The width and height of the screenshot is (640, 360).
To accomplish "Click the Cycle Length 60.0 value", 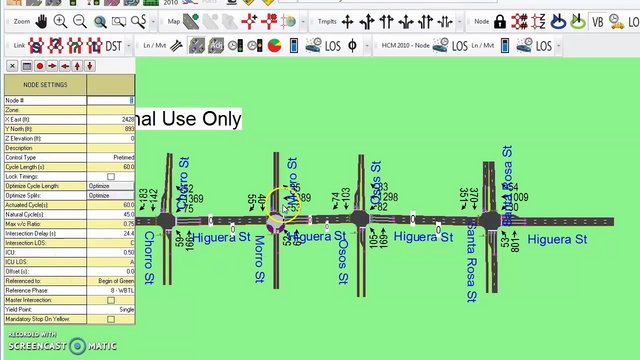I will click(111, 167).
